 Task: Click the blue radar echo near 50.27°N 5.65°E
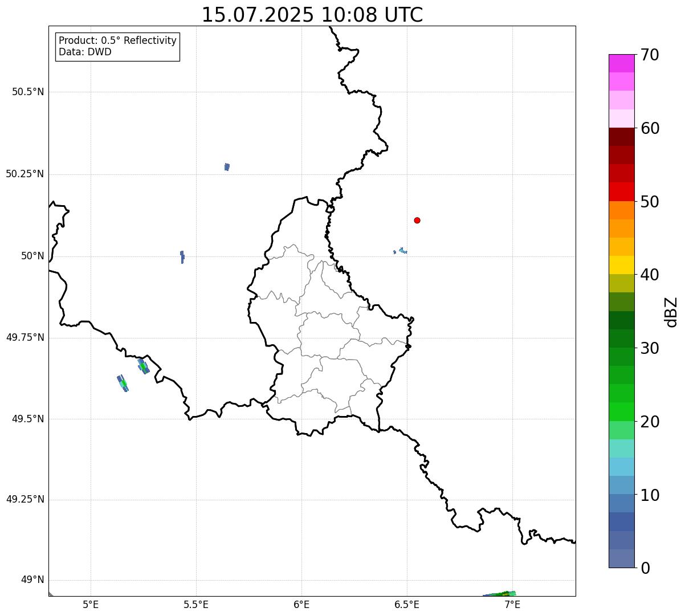point(227,167)
